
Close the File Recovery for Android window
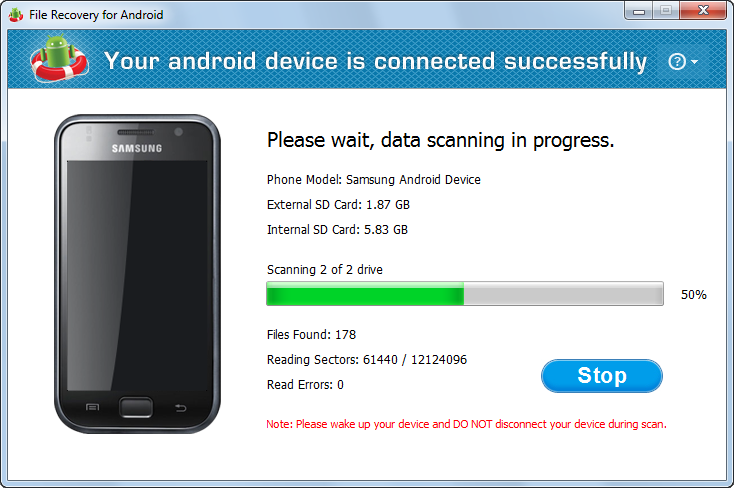pyautogui.click(x=703, y=10)
